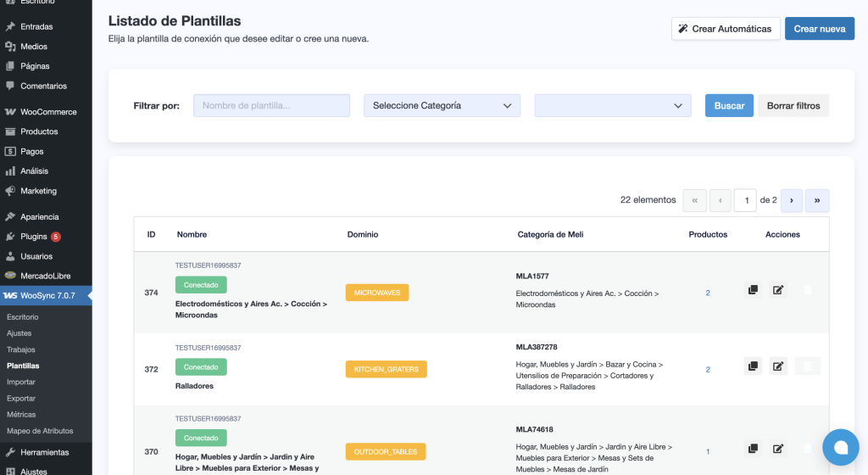Delete template 374 using trash icon
868x475 pixels.
coord(808,290)
